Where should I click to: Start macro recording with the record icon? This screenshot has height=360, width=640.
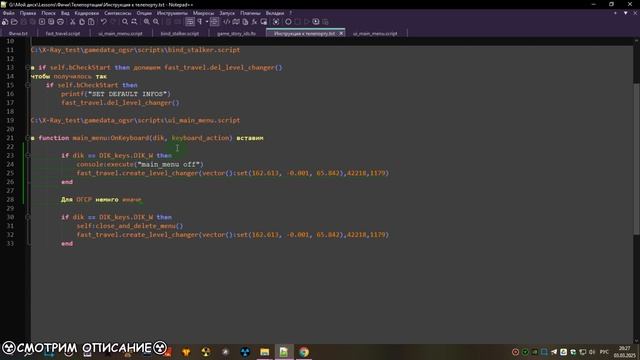(x=288, y=22)
